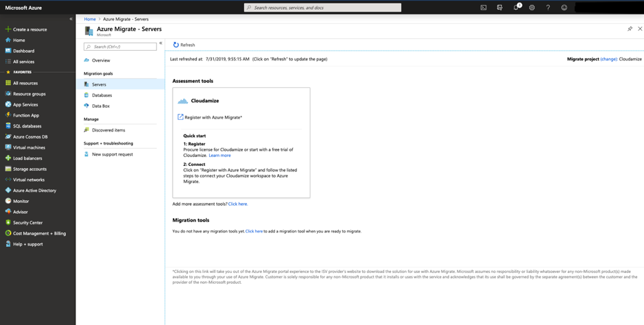This screenshot has width=644, height=325.
Task: Collapse the main left navigation sidebar
Action: coord(71,19)
